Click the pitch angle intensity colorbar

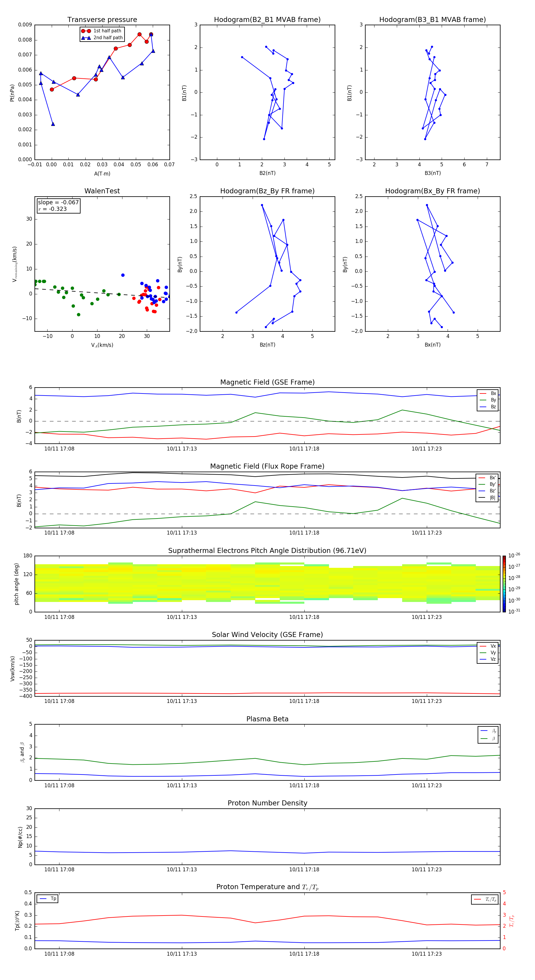pyautogui.click(x=504, y=584)
